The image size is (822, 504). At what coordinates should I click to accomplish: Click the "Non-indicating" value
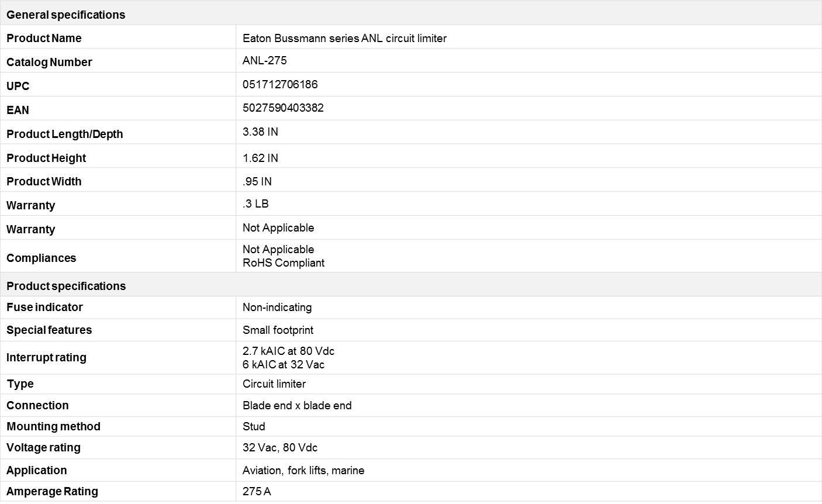tap(277, 307)
